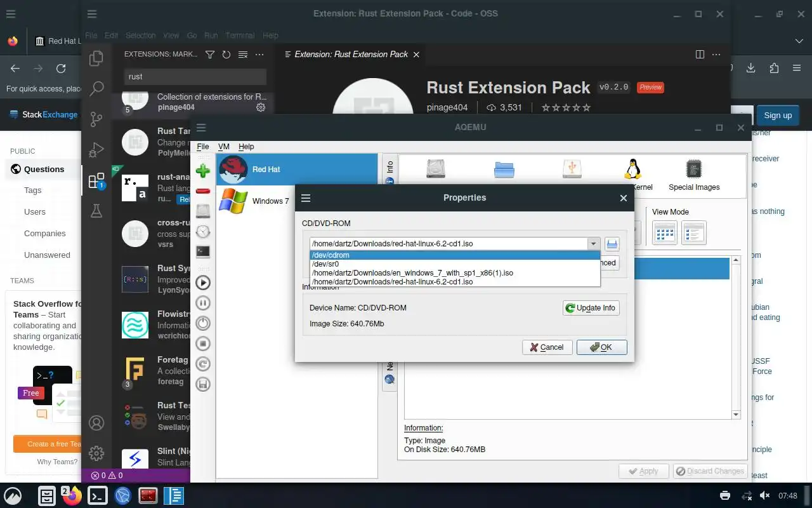Open Extensions views more actions ellipsis
This screenshot has width=812, height=508.
(x=259, y=55)
